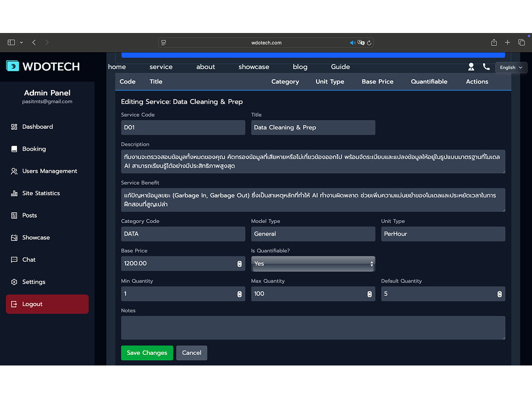Viewport: 532px width, 399px height.
Task: Click the Settings gear icon
Action: 14,282
